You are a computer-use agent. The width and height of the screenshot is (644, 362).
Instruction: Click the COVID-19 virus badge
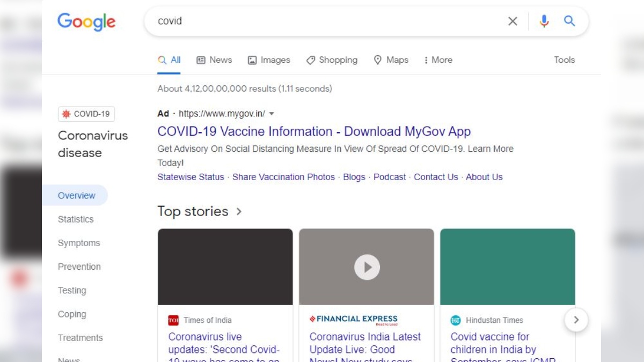(86, 114)
